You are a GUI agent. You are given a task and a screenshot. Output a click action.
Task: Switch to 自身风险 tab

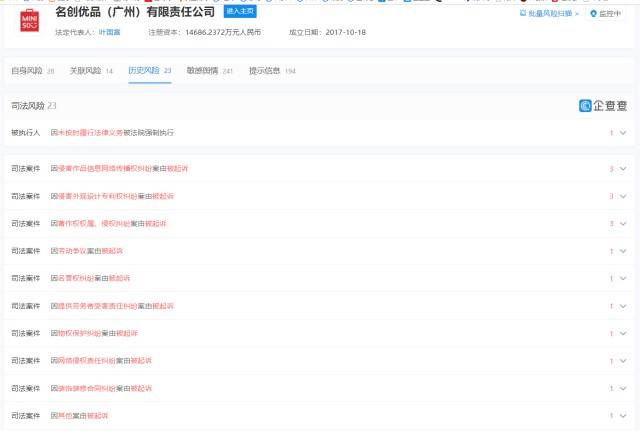coord(33,71)
